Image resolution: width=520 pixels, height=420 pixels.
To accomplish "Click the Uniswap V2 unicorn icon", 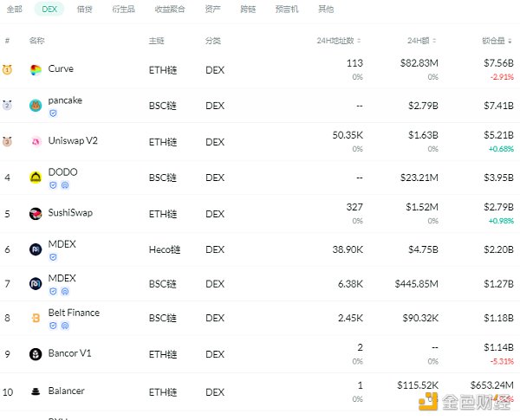I will [36, 142].
